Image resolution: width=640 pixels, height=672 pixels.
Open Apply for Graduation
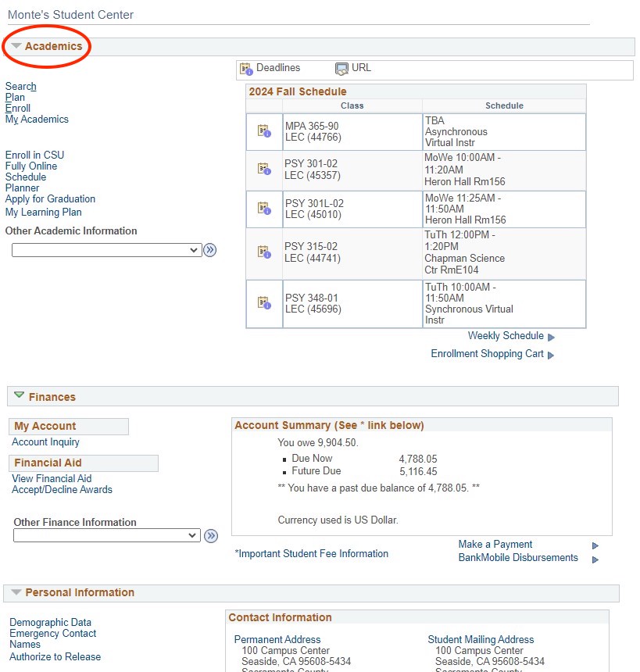(x=50, y=198)
